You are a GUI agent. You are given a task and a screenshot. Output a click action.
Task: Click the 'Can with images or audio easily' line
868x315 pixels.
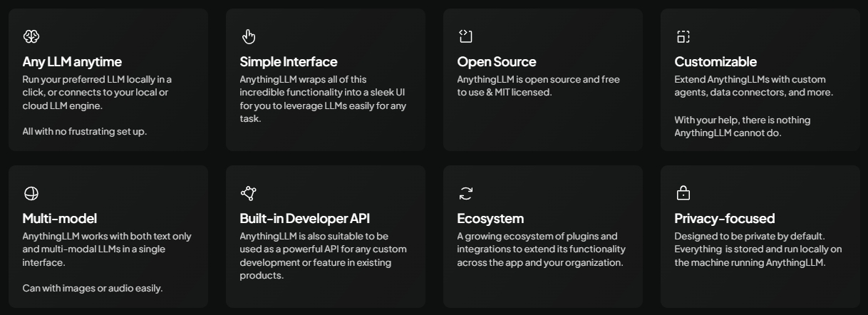point(93,288)
